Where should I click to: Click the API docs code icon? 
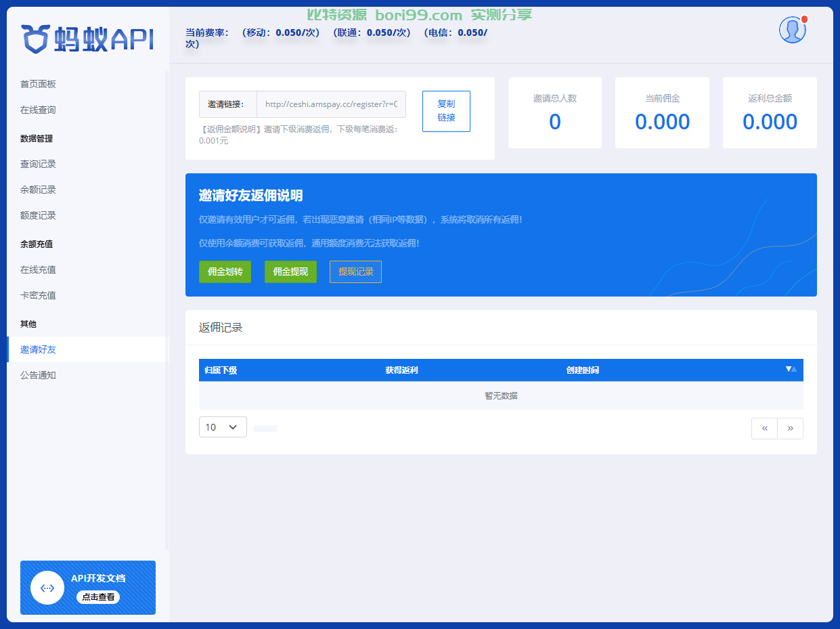[x=47, y=588]
